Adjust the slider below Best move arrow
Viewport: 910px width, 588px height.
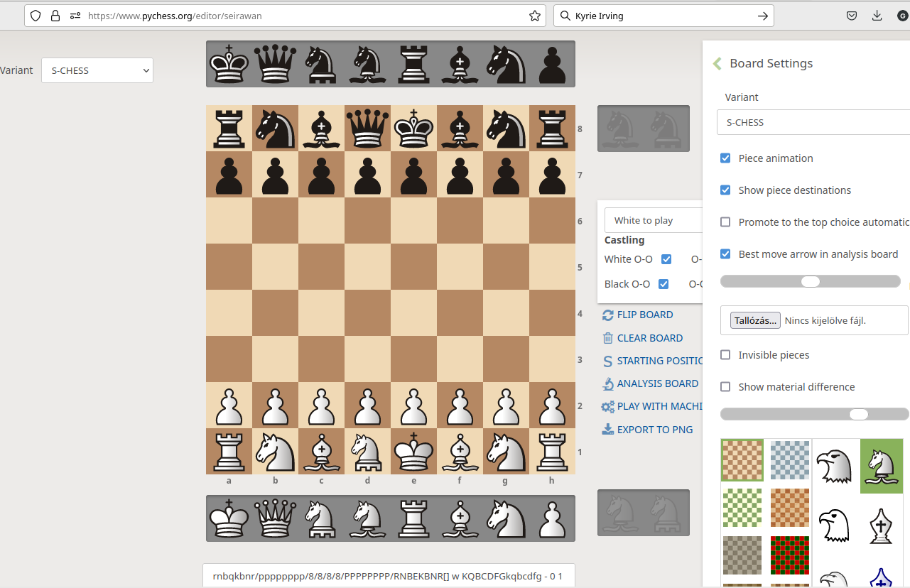(811, 281)
